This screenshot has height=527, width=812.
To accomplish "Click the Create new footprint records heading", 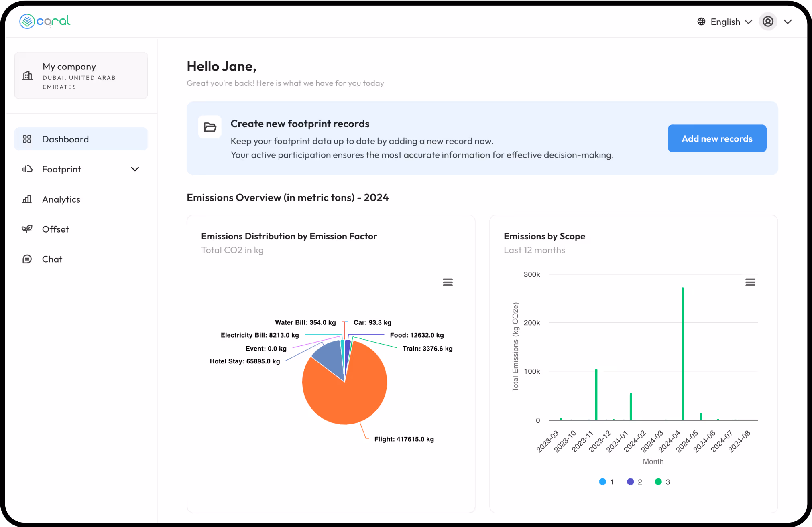I will pyautogui.click(x=300, y=124).
